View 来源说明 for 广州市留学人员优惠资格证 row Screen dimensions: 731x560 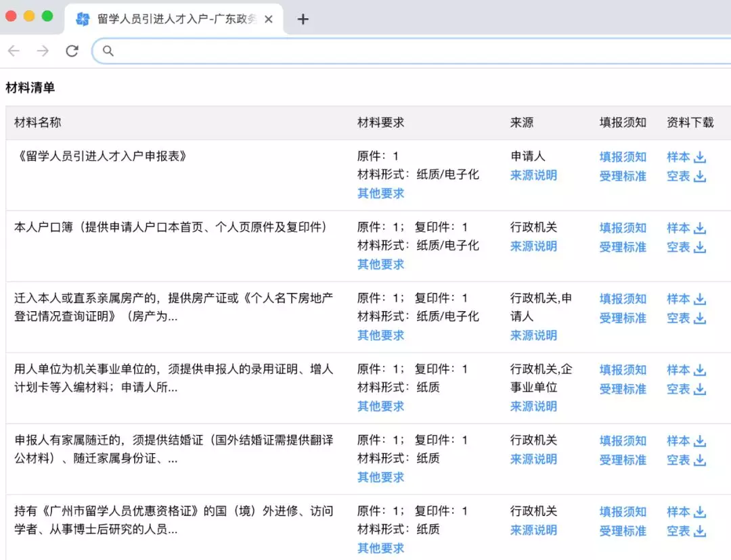click(x=533, y=530)
